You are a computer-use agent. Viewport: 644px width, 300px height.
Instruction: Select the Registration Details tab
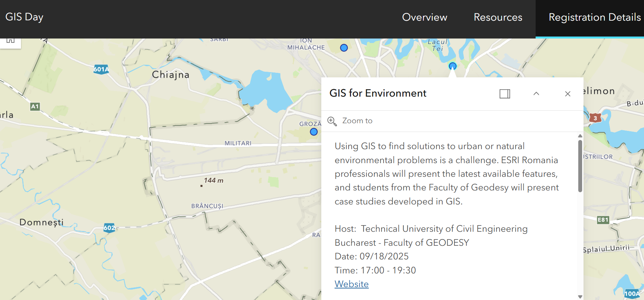594,17
